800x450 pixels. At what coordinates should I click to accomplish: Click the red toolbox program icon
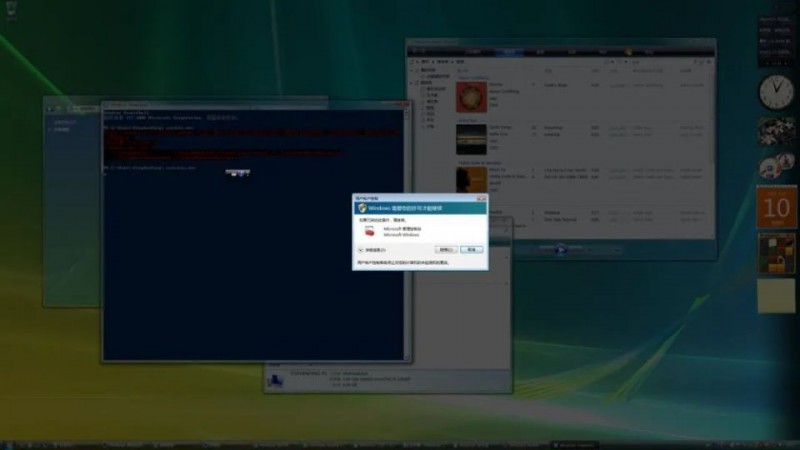point(370,229)
